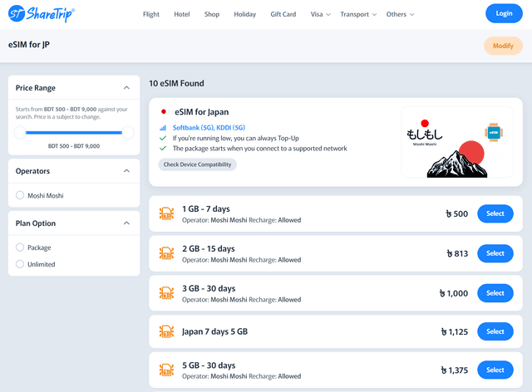Click the ৳ 813 price
This screenshot has height=392, width=532.
(x=457, y=253)
